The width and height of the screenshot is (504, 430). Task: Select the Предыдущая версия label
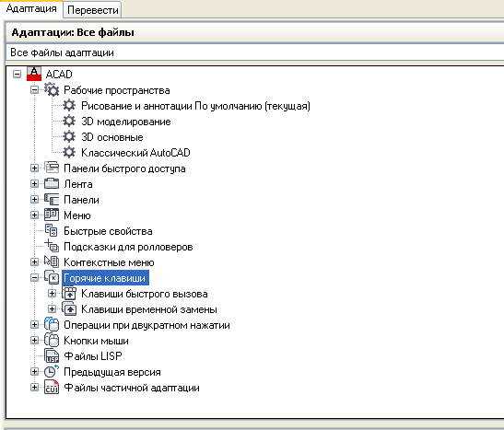pyautogui.click(x=112, y=372)
